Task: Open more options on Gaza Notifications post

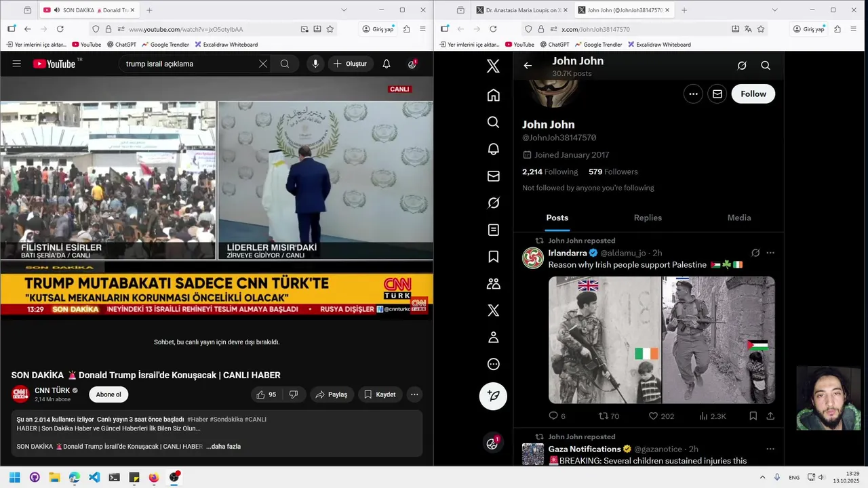Action: coord(770,449)
